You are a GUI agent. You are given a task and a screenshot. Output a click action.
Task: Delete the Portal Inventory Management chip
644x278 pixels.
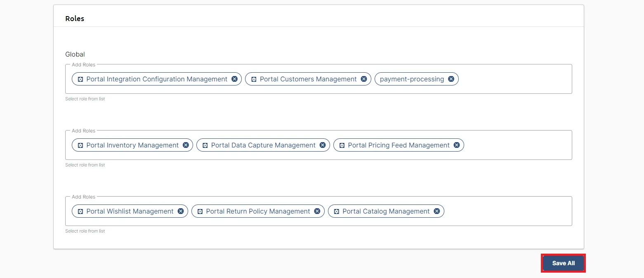pos(186,145)
